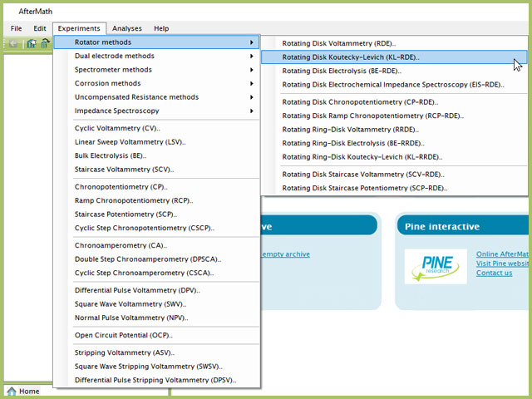
Task: Select Rotating Disk Koutecky-Levich (KL-RDE)
Action: pyautogui.click(x=394, y=57)
